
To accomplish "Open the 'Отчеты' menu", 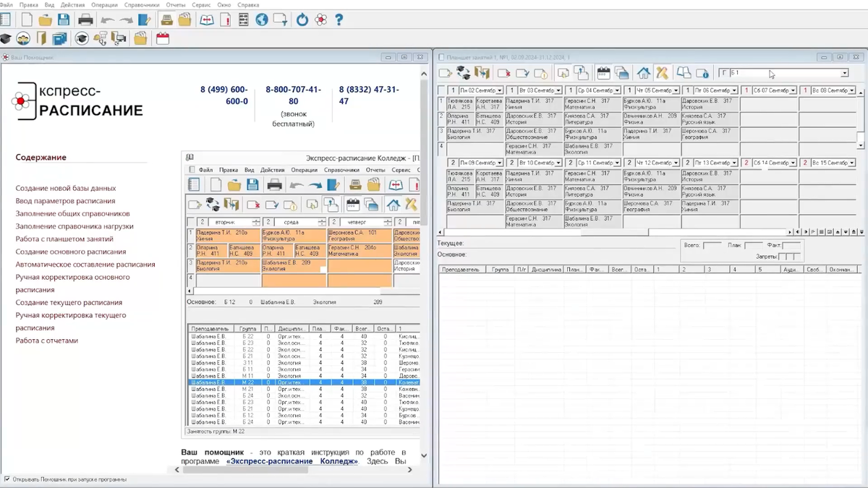I will 176,4.
